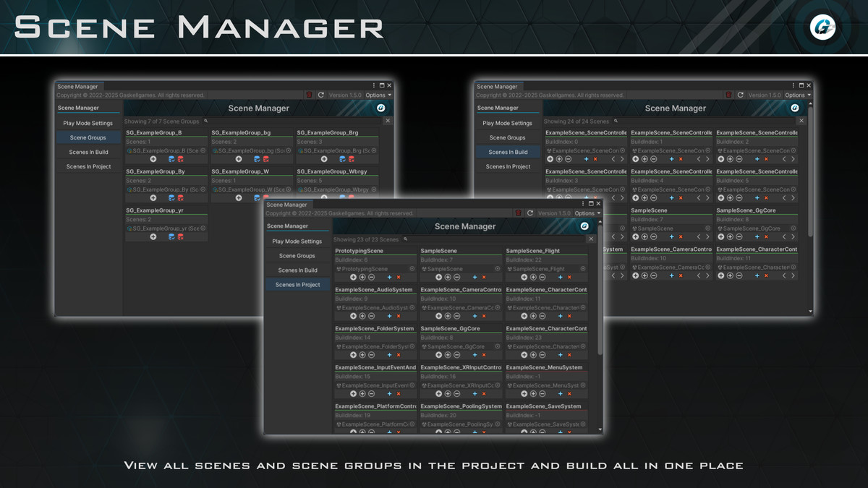Click the right chevron on the BuildIndex 0 card

622,159
